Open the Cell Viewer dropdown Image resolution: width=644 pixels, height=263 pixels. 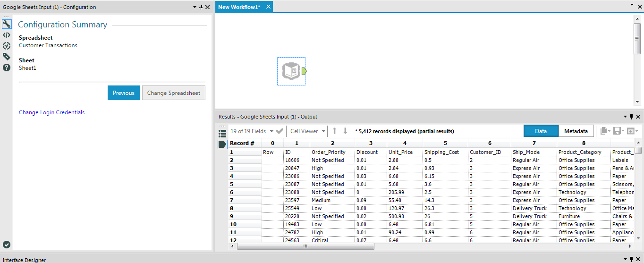pyautogui.click(x=323, y=131)
